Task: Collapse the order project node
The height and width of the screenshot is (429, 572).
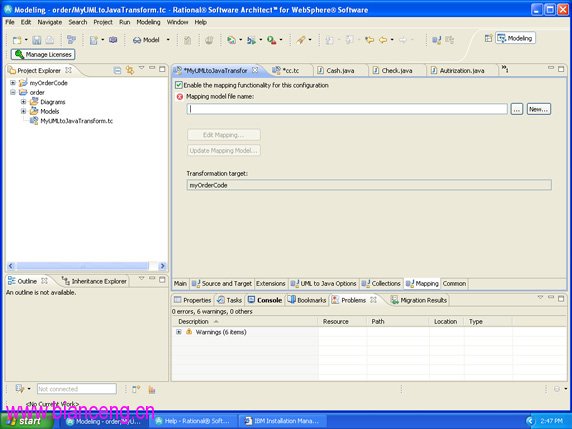Action: click(x=13, y=92)
